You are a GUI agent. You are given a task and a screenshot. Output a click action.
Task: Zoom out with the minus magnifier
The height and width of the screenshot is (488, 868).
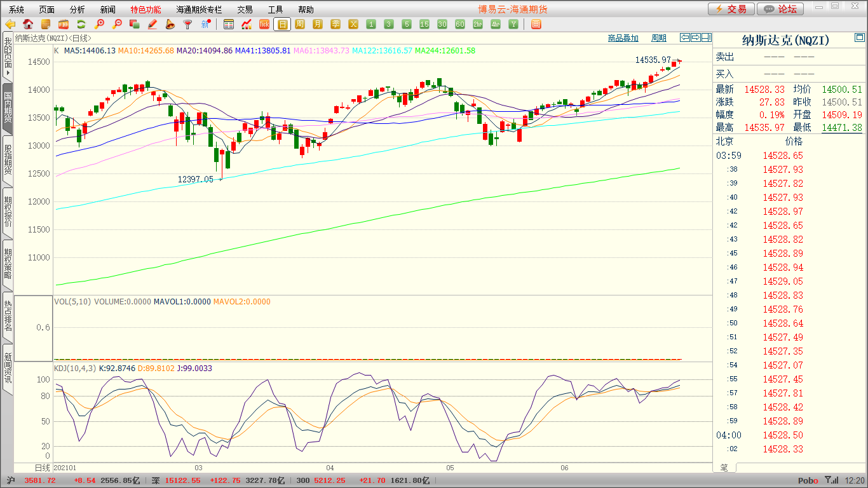point(117,25)
